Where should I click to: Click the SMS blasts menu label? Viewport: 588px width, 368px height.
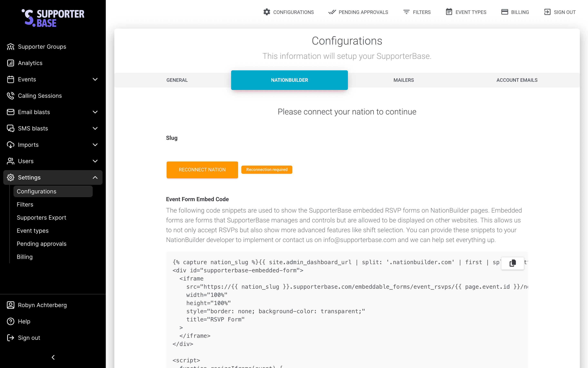(33, 128)
